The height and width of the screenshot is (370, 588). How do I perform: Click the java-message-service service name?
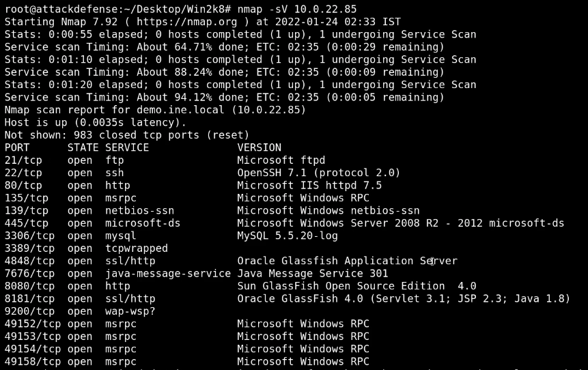(168, 274)
